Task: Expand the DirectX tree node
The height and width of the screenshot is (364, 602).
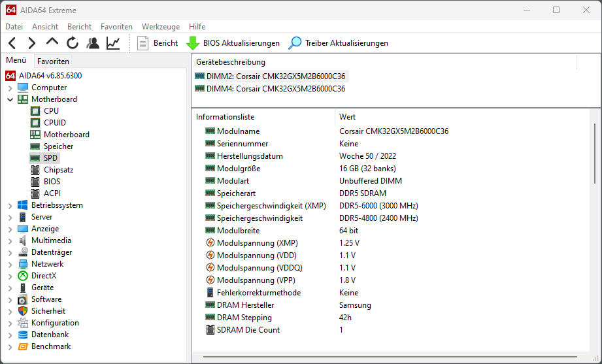Action: pyautogui.click(x=10, y=276)
